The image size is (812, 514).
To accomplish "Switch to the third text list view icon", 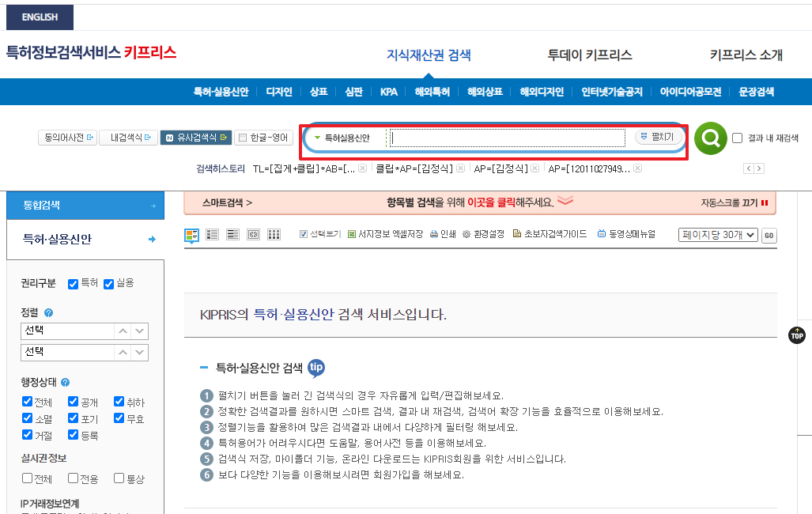I will (x=233, y=235).
